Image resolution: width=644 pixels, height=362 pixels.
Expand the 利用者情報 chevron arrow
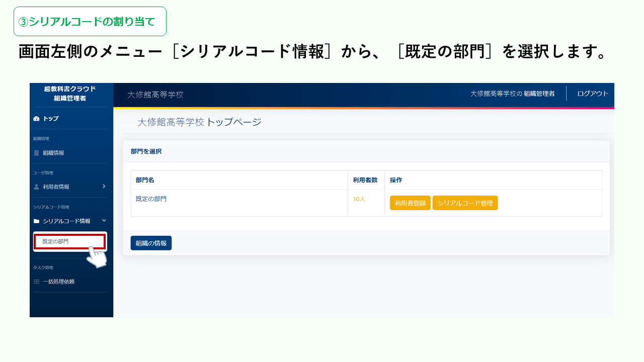tap(104, 186)
